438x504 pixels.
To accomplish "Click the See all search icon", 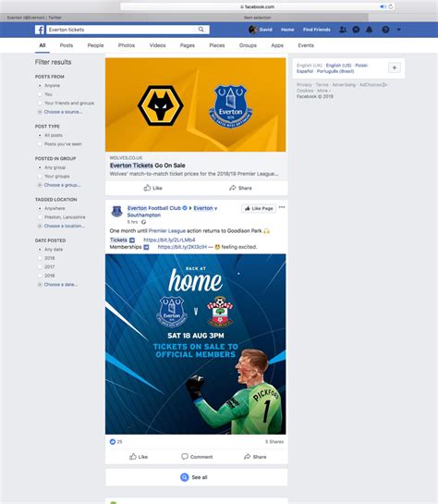I will (x=184, y=477).
